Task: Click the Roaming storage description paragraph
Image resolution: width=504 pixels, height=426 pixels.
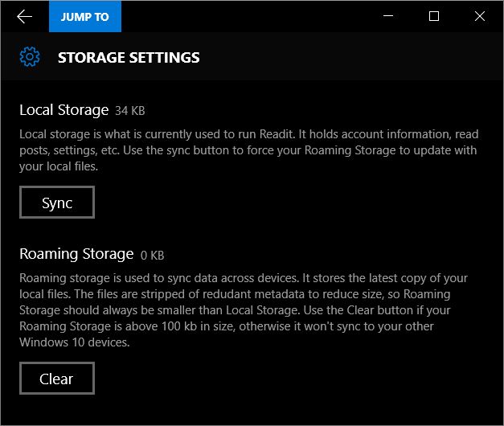Action: [x=244, y=310]
